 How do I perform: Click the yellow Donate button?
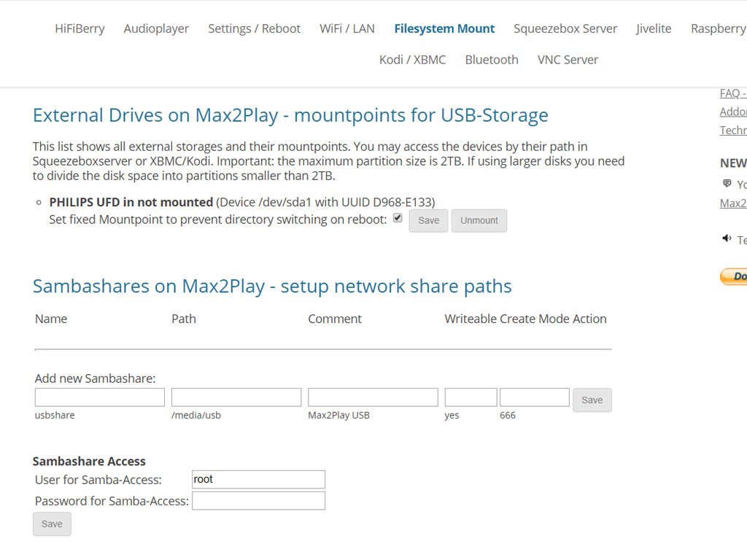tap(734, 276)
